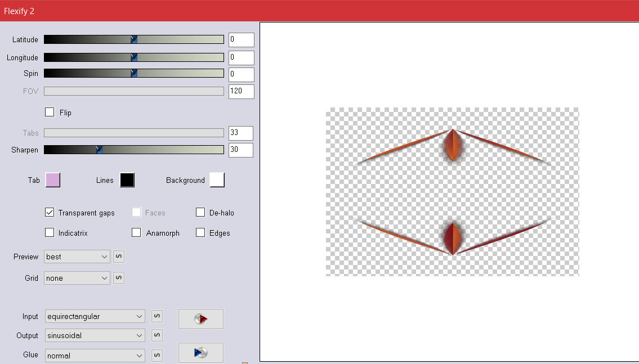The height and width of the screenshot is (364, 639).
Task: Click the reset icon beside Grid dropdown
Action: click(x=119, y=278)
